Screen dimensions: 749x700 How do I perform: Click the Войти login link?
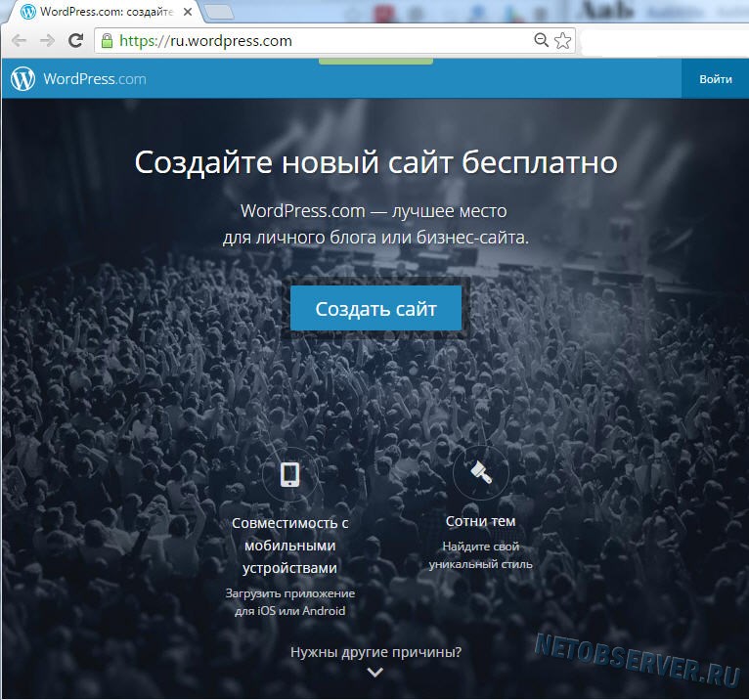(715, 79)
